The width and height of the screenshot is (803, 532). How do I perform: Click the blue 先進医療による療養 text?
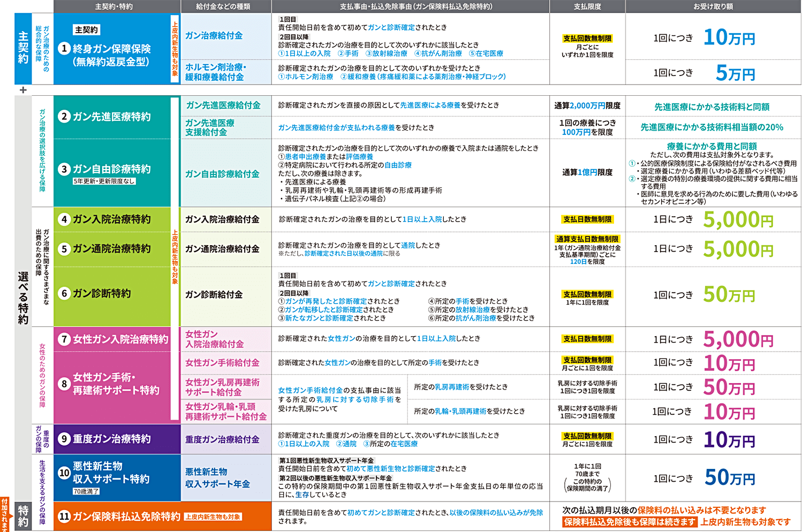tap(430, 105)
